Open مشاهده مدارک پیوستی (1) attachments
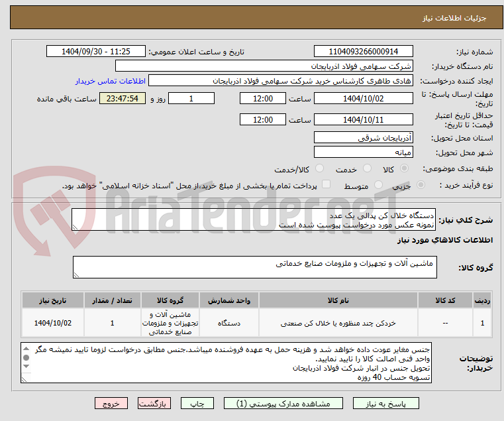504x421 pixels. (x=283, y=403)
